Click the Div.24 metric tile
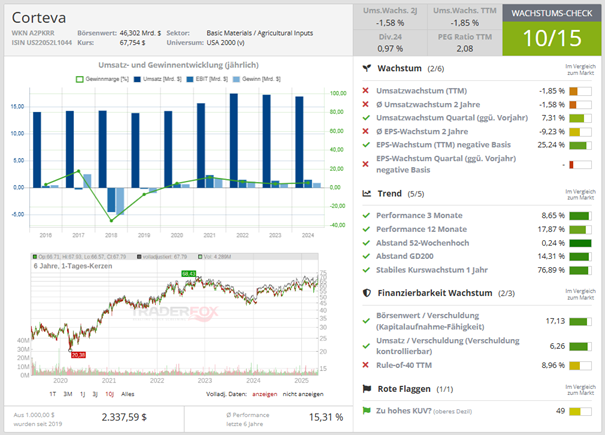 [390, 42]
